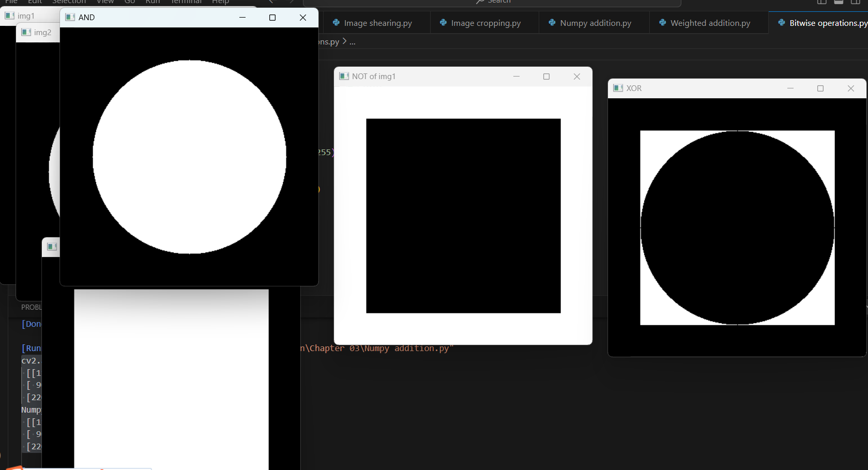Expand the breadcrumb ellipsis after ns.py
Screen dimensions: 868x470
pyautogui.click(x=353, y=42)
